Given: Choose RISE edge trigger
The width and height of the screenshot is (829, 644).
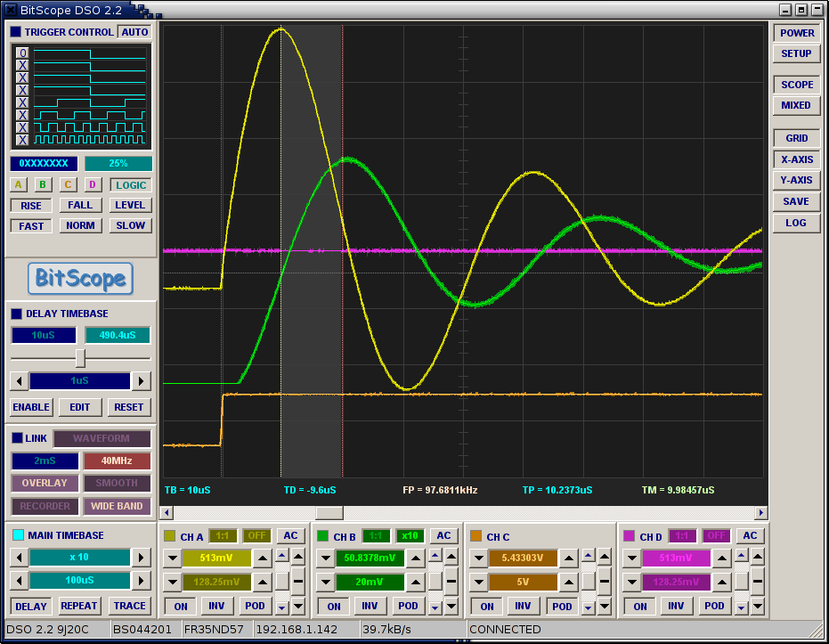Looking at the screenshot, I should 31,206.
